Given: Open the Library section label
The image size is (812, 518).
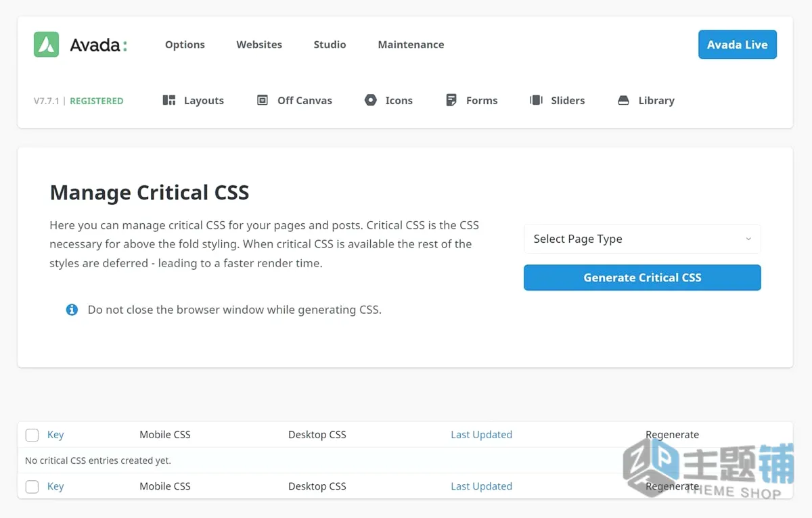Looking at the screenshot, I should pyautogui.click(x=656, y=100).
